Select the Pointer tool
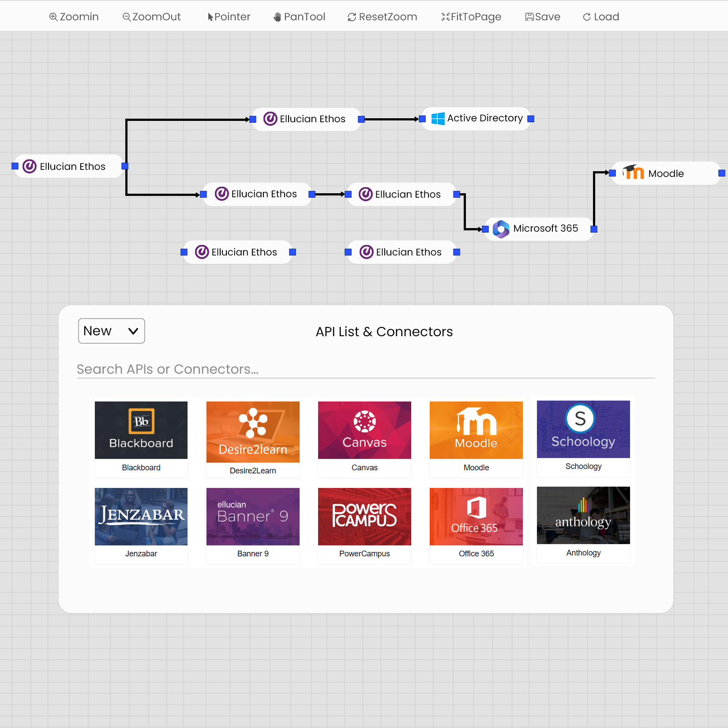 [x=229, y=17]
